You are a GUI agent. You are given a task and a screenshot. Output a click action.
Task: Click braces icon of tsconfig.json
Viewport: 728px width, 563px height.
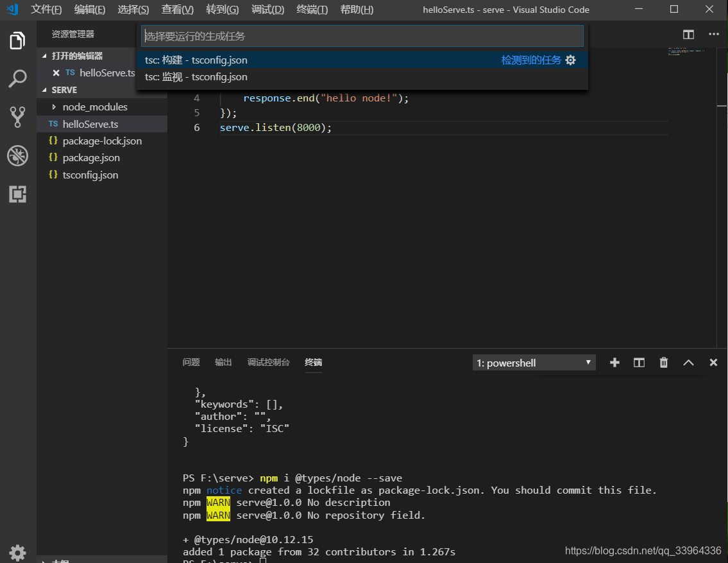click(53, 175)
